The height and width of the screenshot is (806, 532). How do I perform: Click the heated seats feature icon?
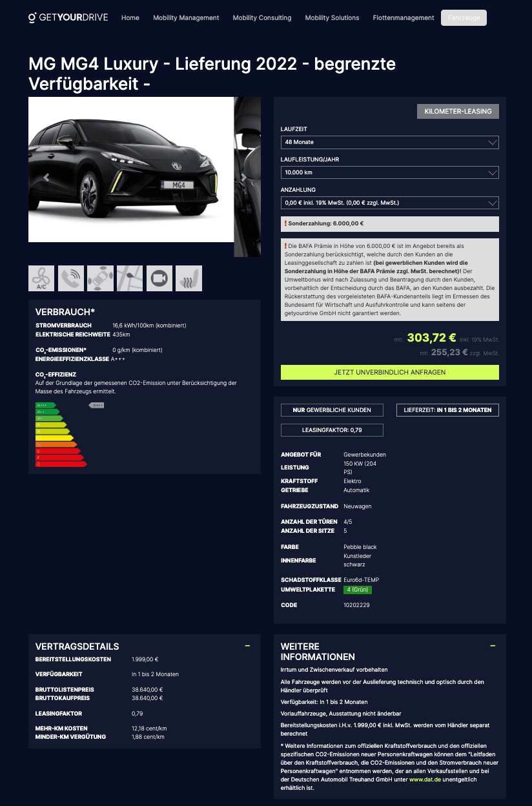[189, 278]
